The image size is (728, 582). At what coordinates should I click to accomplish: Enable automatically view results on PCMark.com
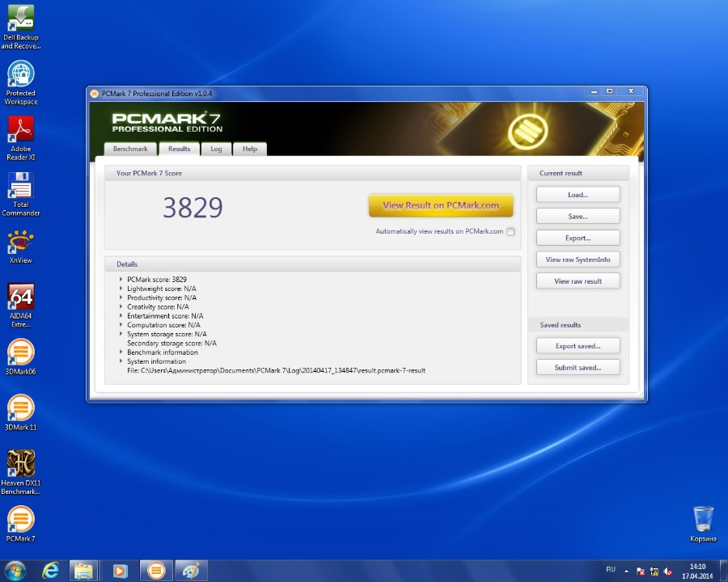(510, 231)
